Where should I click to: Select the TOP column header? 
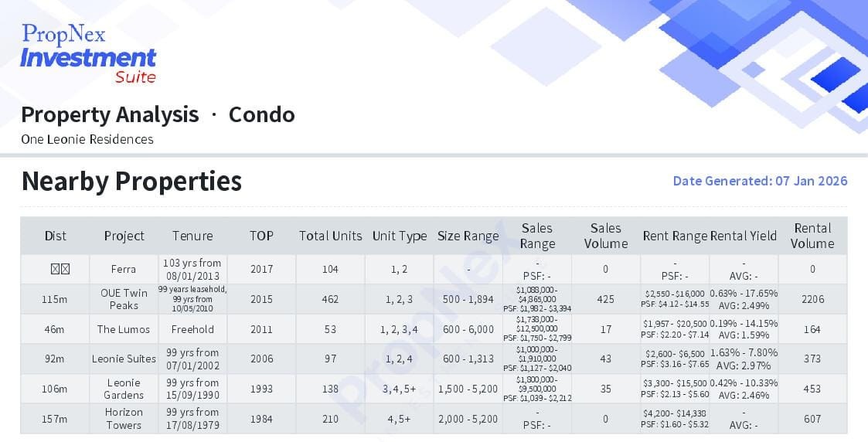(261, 236)
